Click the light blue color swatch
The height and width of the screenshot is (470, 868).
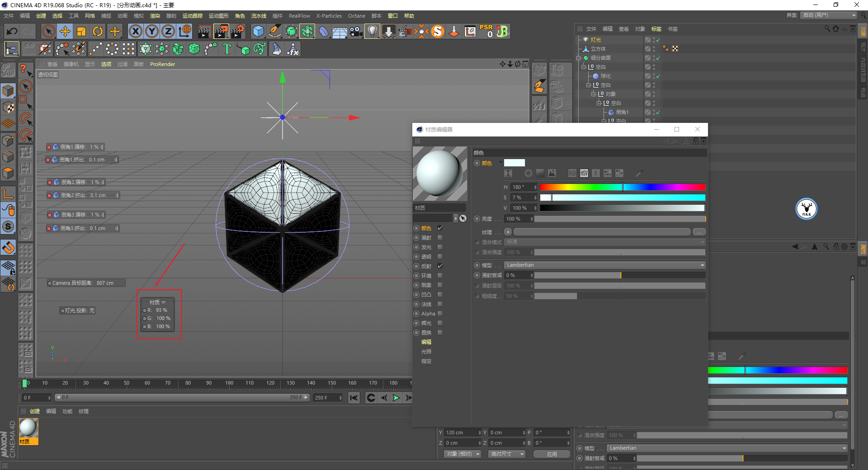[514, 163]
